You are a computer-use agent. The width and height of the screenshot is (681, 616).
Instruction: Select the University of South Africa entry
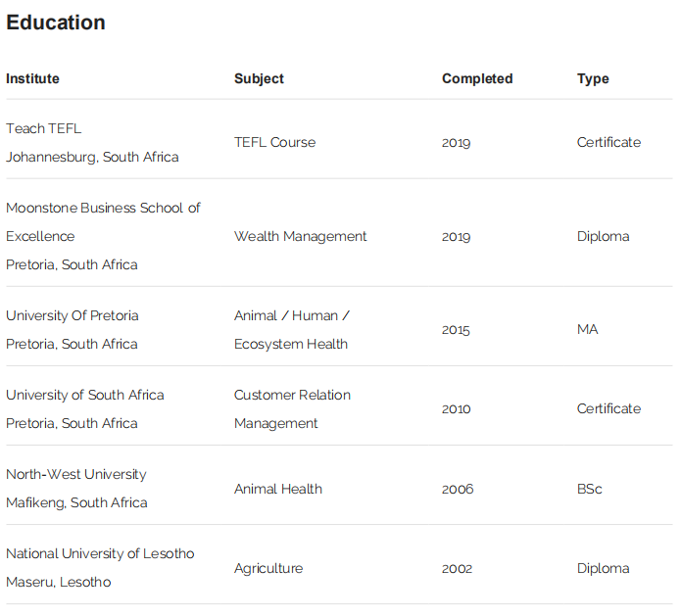pos(85,395)
